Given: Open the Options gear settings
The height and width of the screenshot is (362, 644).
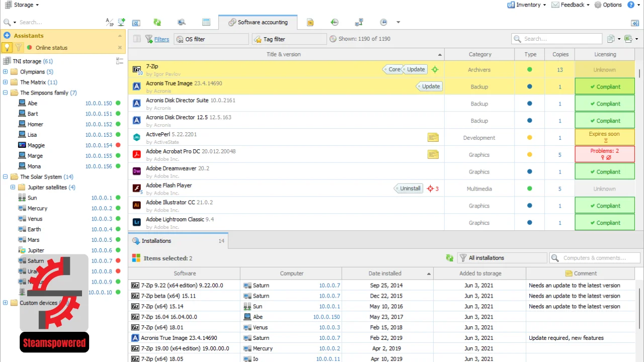Looking at the screenshot, I should click(608, 5).
